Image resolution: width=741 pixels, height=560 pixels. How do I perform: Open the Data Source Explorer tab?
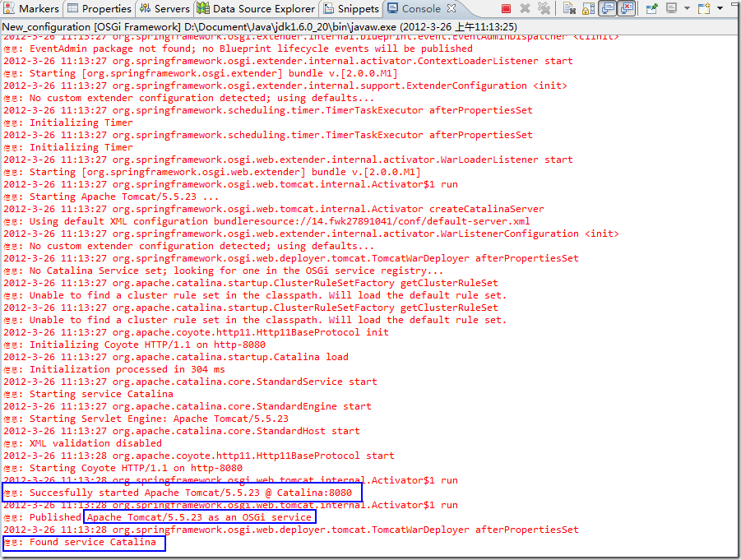256,8
